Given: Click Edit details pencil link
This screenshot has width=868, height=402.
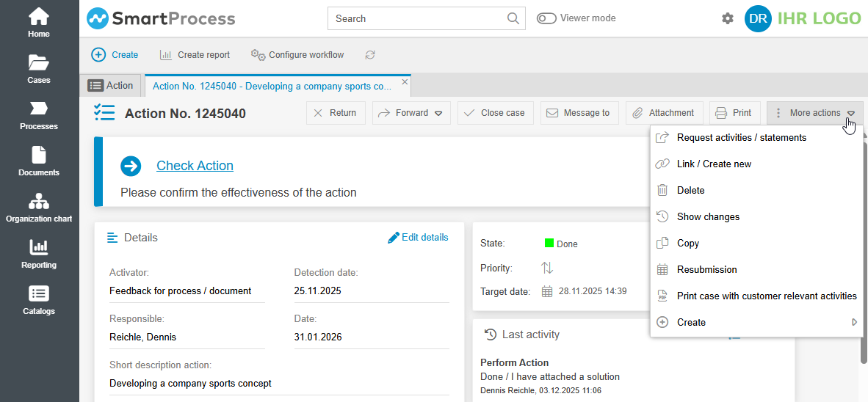Looking at the screenshot, I should pos(418,237).
